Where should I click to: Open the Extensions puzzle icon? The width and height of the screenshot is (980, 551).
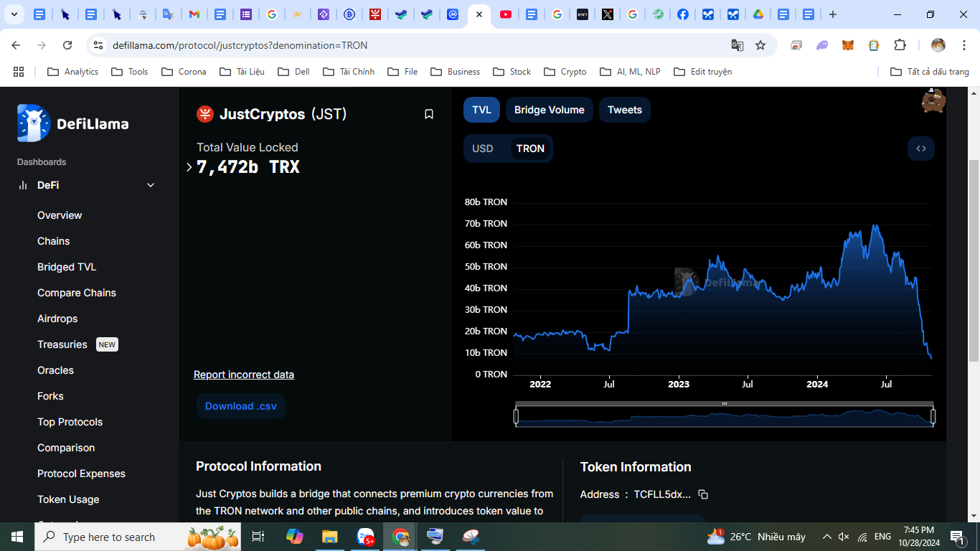900,45
